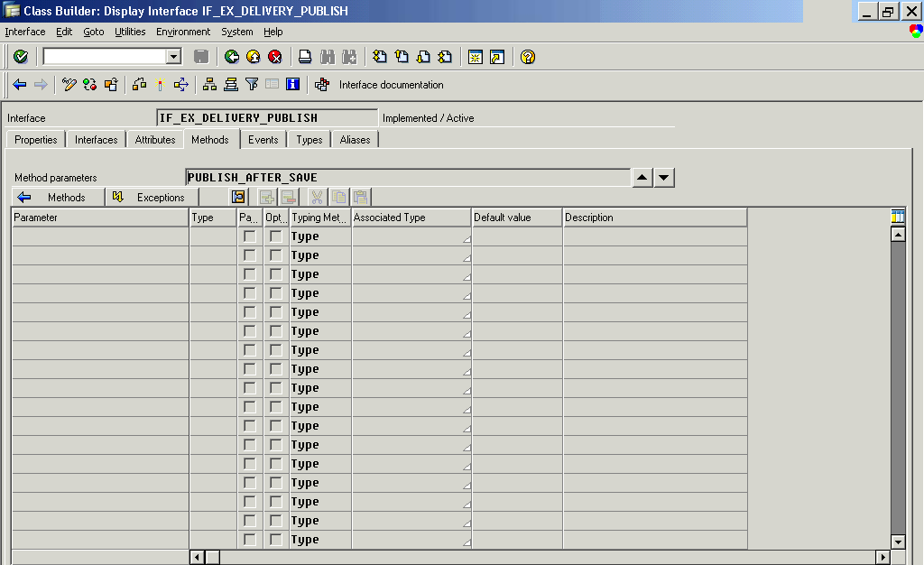This screenshot has width=924, height=565.
Task: Open the Utilities menu
Action: pyautogui.click(x=130, y=32)
